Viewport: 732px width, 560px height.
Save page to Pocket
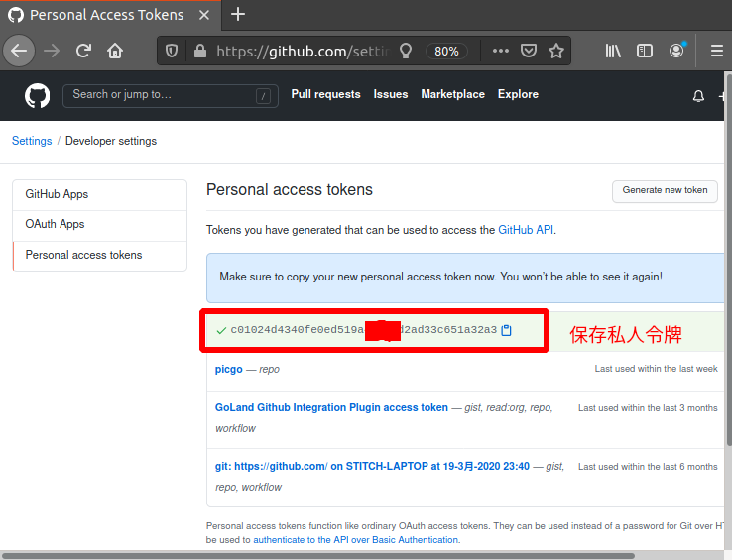528,51
